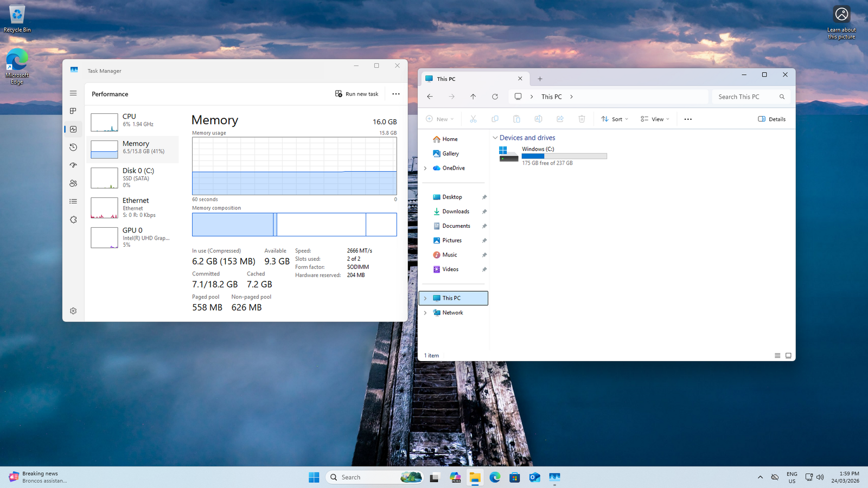Viewport: 868px width, 488px height.
Task: Switch to large thumbnails view in Explorer
Action: click(788, 356)
